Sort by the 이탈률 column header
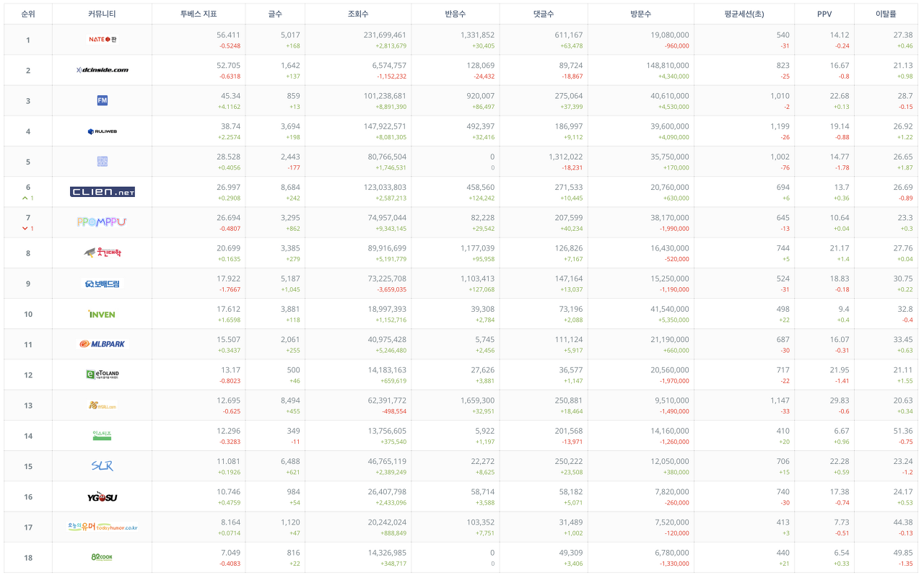 pos(886,14)
